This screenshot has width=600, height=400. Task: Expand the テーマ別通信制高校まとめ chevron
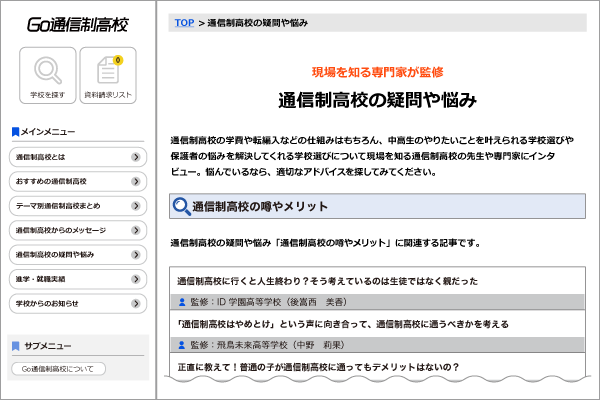pos(135,206)
